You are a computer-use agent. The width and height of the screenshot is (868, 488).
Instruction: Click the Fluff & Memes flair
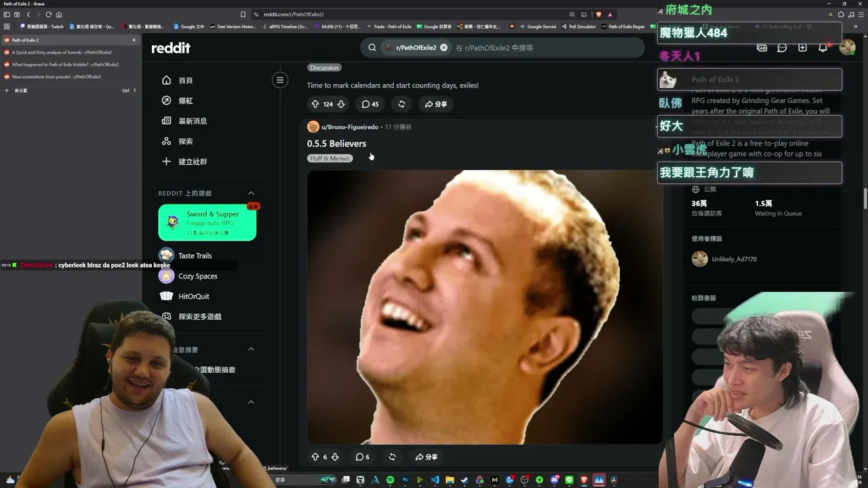point(330,159)
